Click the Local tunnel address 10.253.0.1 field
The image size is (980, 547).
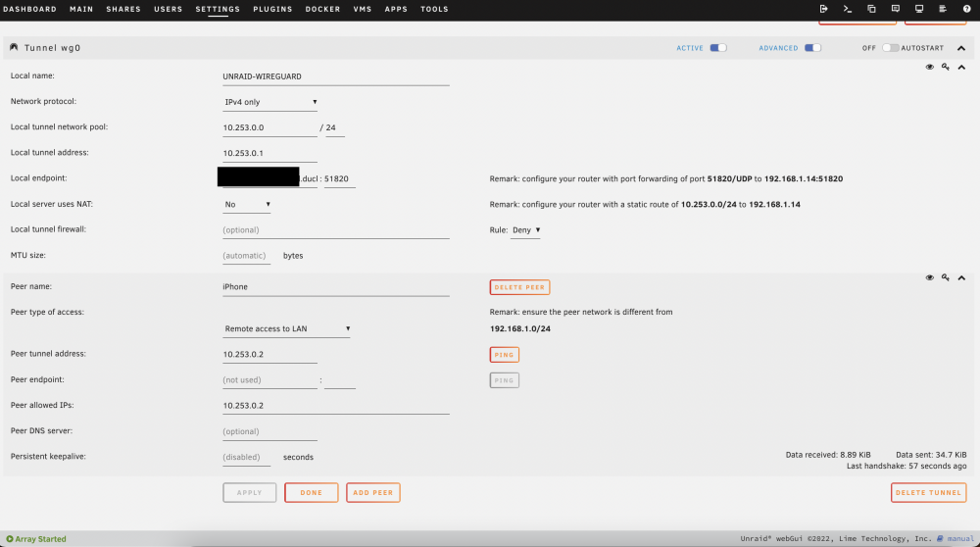270,153
